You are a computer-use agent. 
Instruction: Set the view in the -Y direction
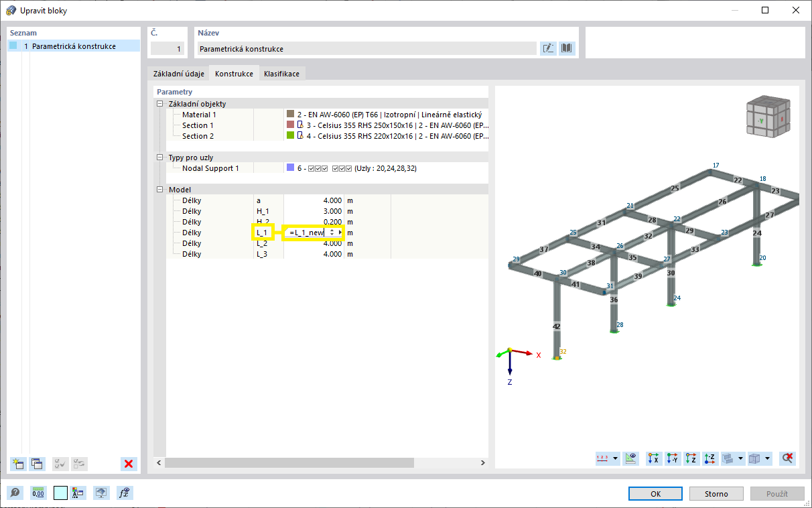coord(672,458)
